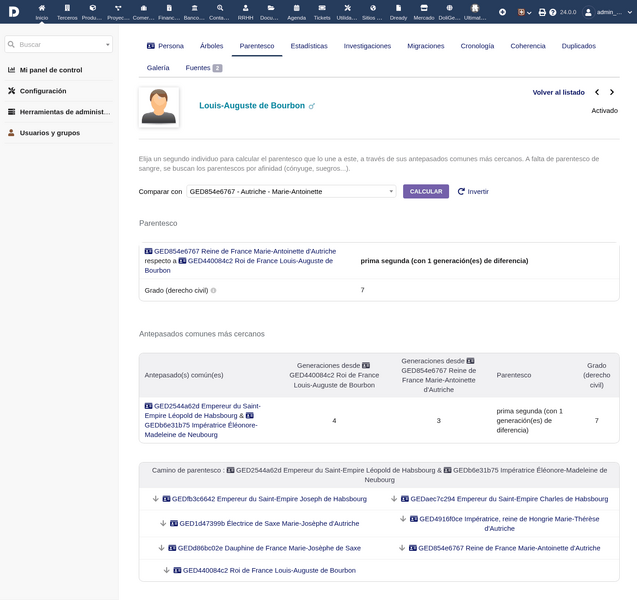The height and width of the screenshot is (600, 637).
Task: Click in the Buscar search field
Action: (x=58, y=44)
